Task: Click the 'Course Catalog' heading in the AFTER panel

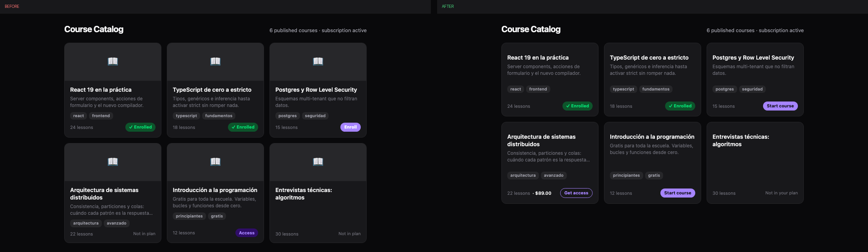Action: (x=531, y=29)
